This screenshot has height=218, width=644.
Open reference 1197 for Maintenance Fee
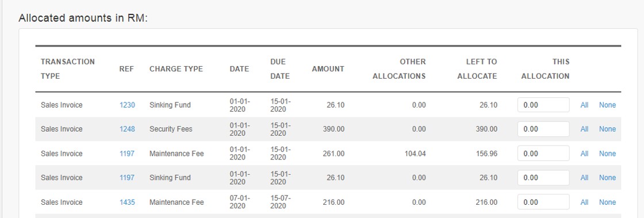(127, 154)
